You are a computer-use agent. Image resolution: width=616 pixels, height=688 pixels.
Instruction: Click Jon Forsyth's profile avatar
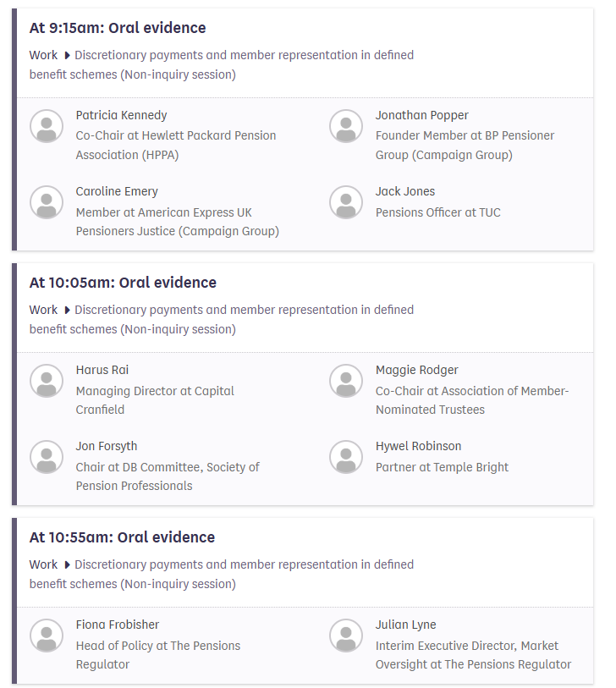(x=47, y=457)
